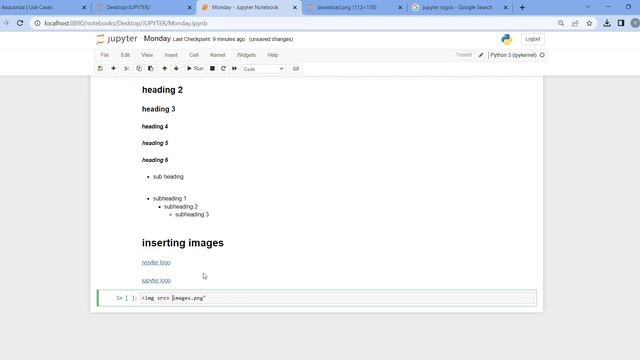Image resolution: width=640 pixels, height=360 pixels.
Task: Click the Logout button
Action: 533,39
